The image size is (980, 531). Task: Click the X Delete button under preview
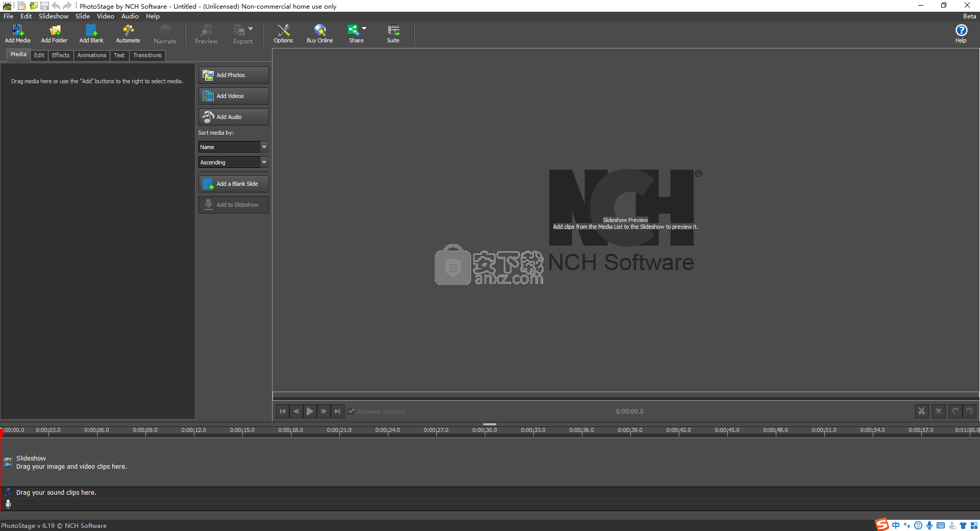point(939,411)
